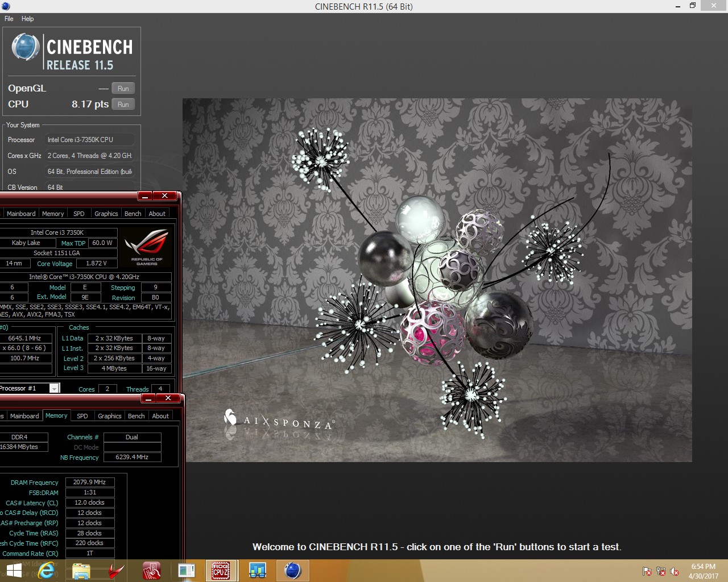This screenshot has height=582, width=728.
Task: Open the bar-chart glasses app on taskbar
Action: [258, 571]
